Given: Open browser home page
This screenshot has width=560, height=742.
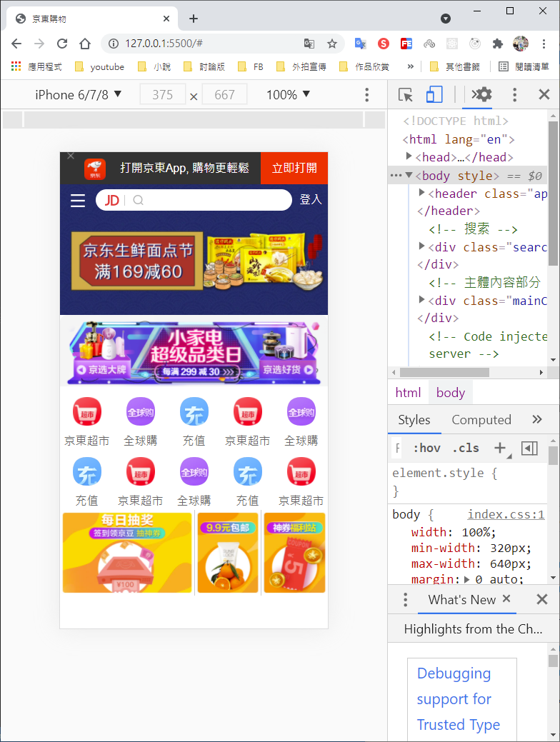Looking at the screenshot, I should (85, 44).
